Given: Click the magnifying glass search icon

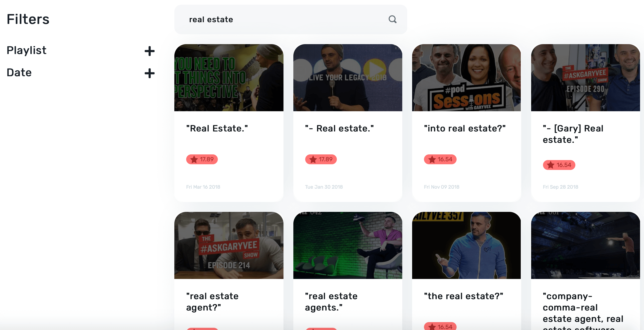Looking at the screenshot, I should pos(393,19).
